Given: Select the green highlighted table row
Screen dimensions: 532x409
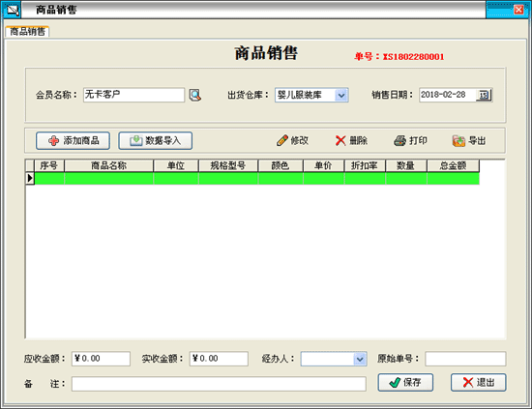Looking at the screenshot, I should [x=257, y=178].
